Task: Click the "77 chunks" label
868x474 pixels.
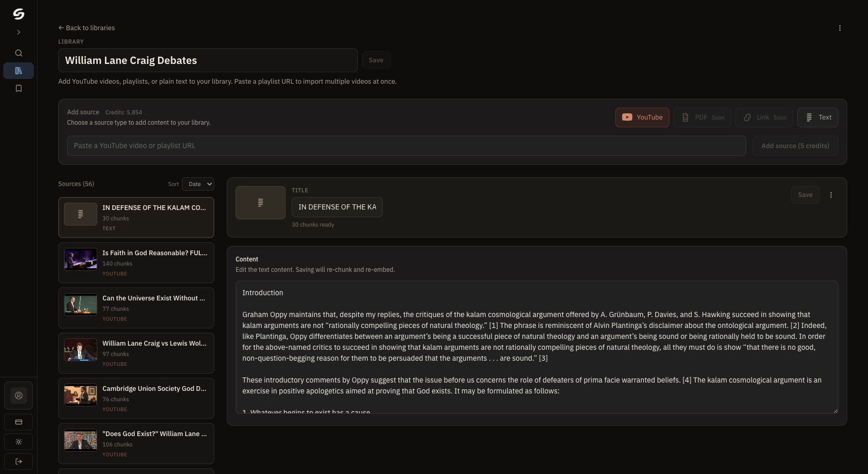Action: point(116,309)
